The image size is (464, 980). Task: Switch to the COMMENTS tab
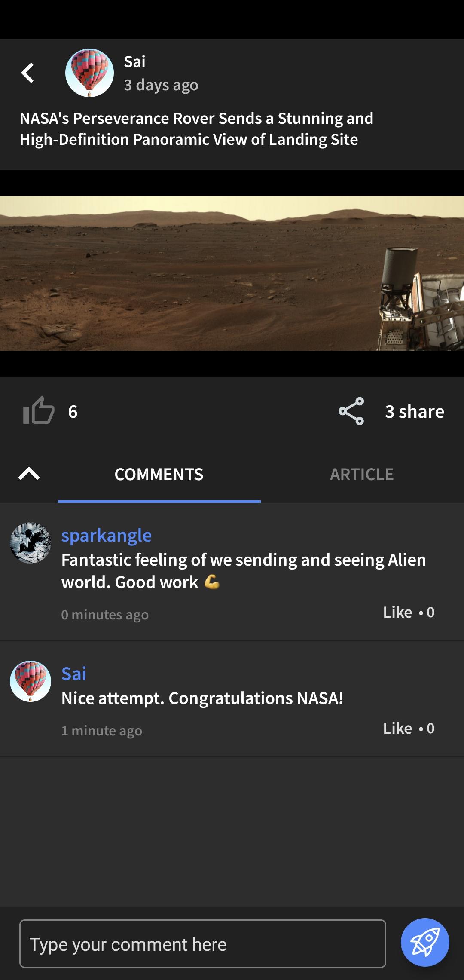(x=159, y=475)
